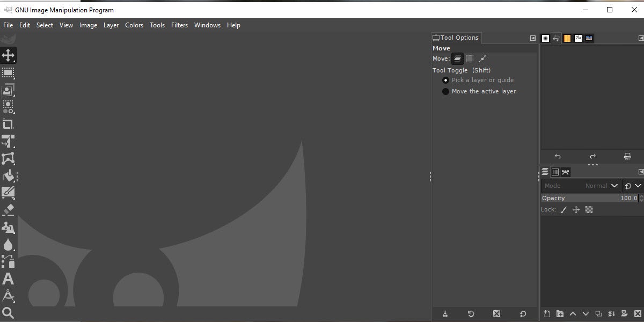The height and width of the screenshot is (322, 644).
Task: Select the Paintbrush tool
Action: (8, 193)
